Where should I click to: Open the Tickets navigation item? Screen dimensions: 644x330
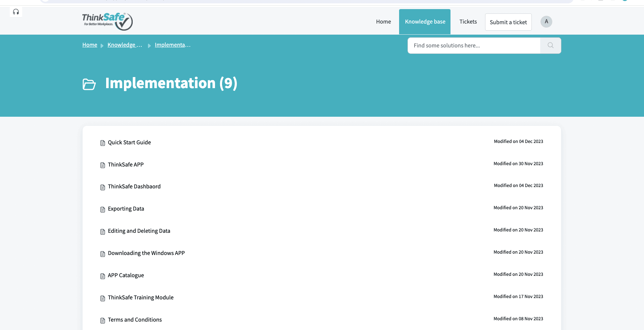point(468,22)
